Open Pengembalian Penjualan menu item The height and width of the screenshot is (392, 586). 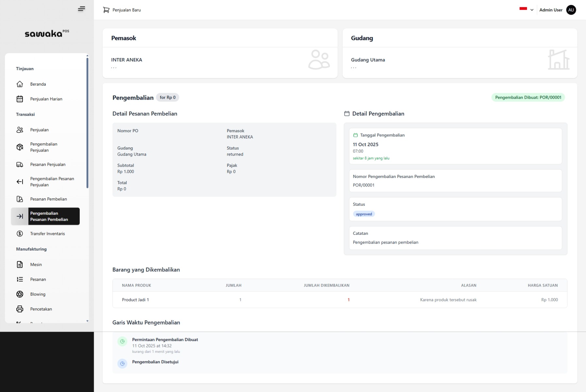(x=44, y=147)
